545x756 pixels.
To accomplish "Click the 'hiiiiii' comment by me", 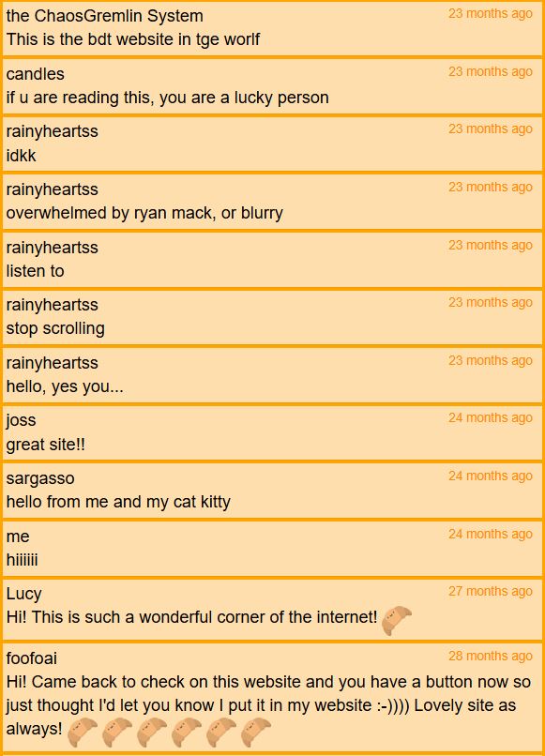I will [23, 560].
